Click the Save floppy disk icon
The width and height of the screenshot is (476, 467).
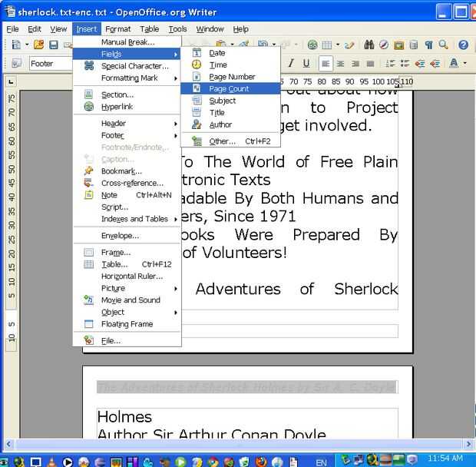(x=54, y=45)
